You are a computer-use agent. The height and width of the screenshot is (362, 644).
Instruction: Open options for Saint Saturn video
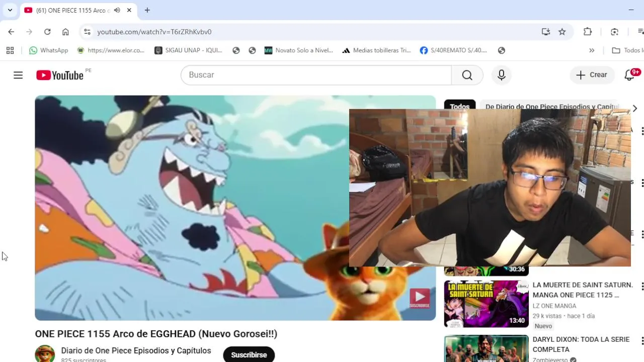pyautogui.click(x=641, y=287)
